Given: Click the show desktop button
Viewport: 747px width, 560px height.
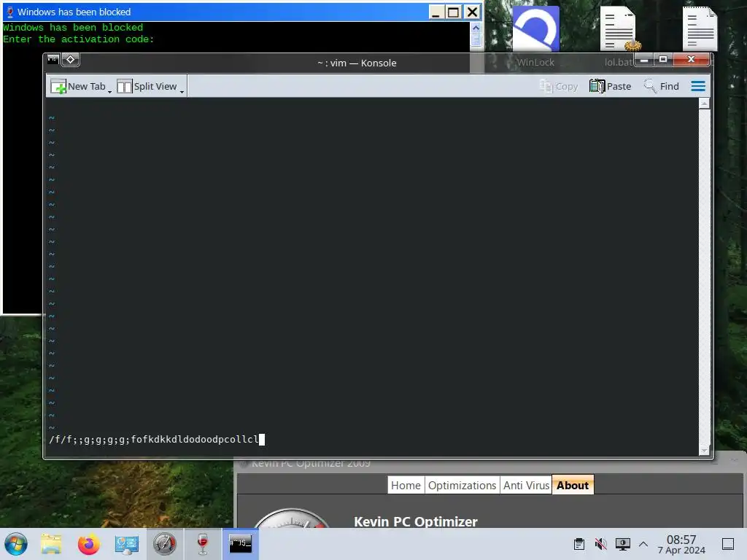Looking at the screenshot, I should (x=728, y=544).
